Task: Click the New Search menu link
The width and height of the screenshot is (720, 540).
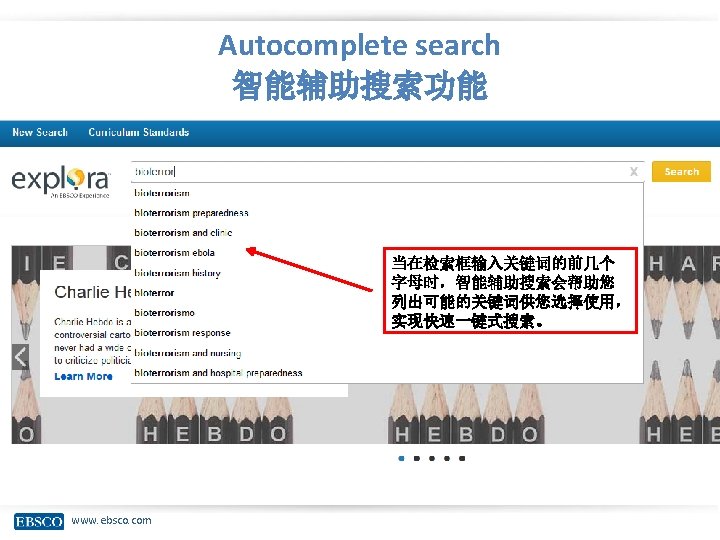Action: (40, 132)
